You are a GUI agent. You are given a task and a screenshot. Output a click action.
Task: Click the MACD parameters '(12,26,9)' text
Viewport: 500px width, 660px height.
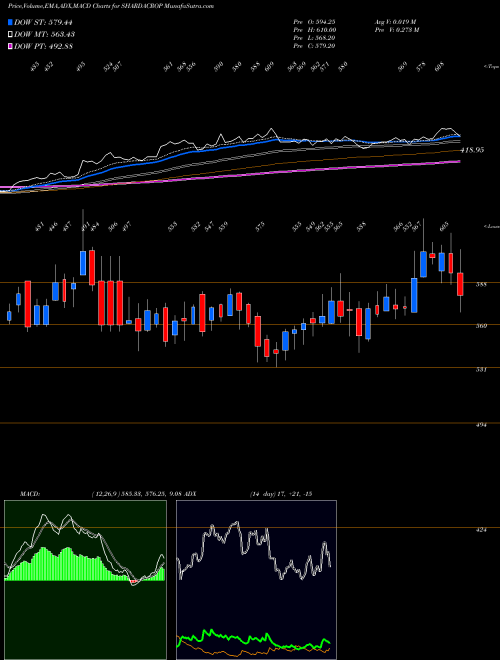[105, 494]
